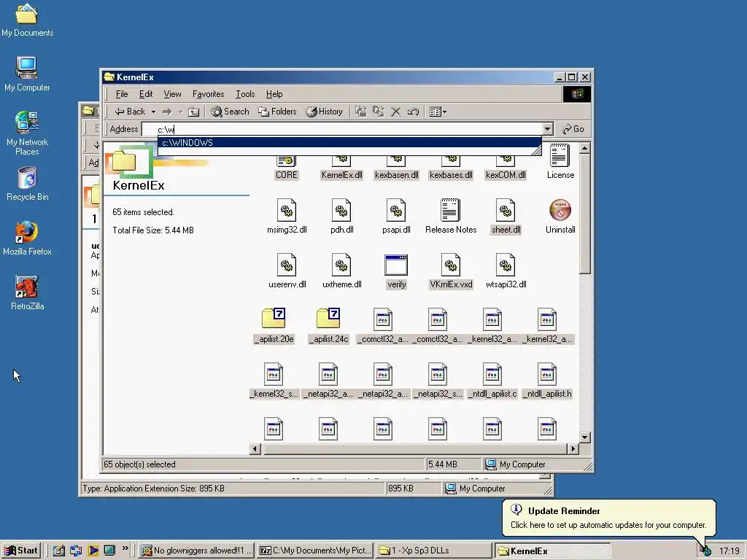Screen dimensions: 747x560
Task: Open the File menu
Action: pyautogui.click(x=122, y=94)
